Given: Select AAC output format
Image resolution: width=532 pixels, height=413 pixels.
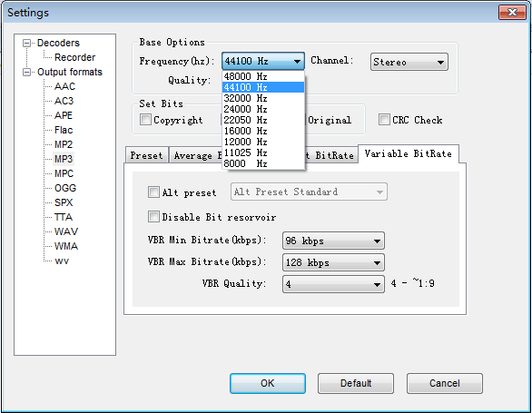Looking at the screenshot, I should tap(64, 86).
